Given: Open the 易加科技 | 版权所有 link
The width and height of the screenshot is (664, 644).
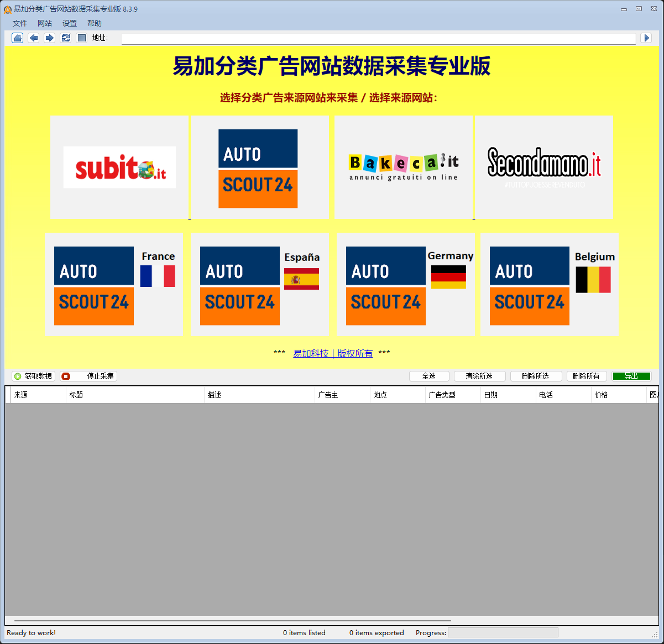Looking at the screenshot, I should tap(333, 353).
